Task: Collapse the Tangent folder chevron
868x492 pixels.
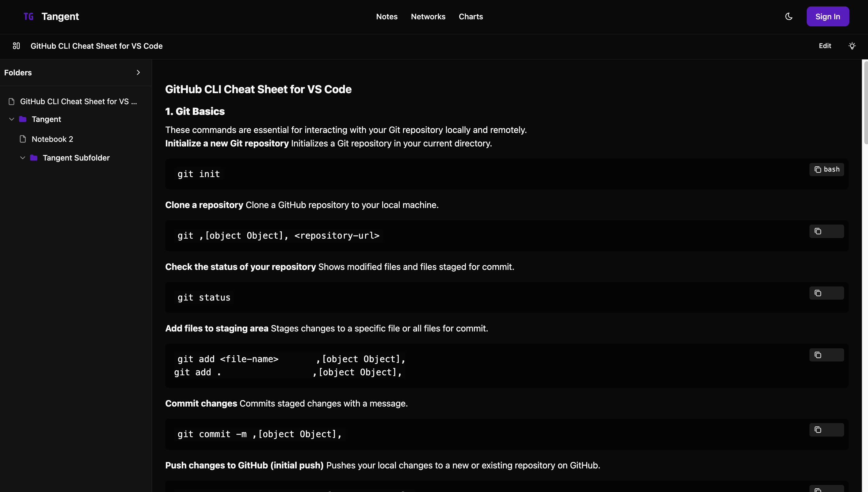Action: pyautogui.click(x=11, y=119)
